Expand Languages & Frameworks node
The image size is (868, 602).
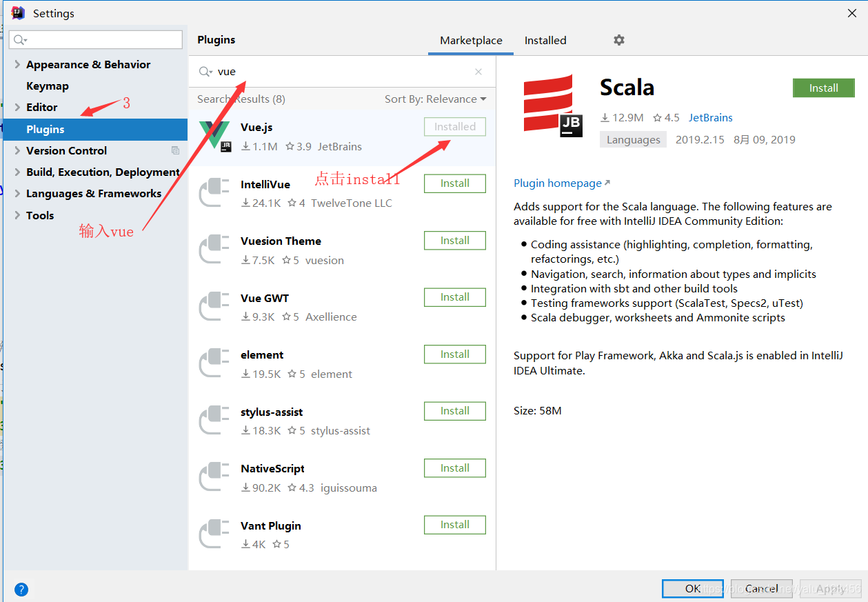17,193
